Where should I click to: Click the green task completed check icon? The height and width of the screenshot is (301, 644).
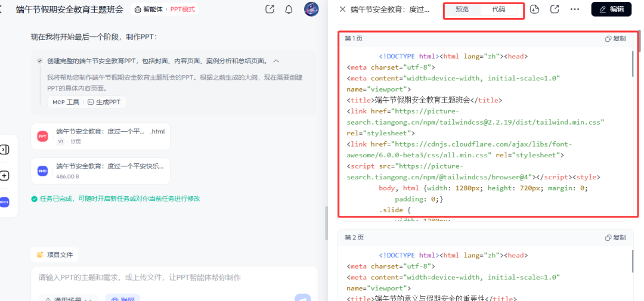point(35,198)
